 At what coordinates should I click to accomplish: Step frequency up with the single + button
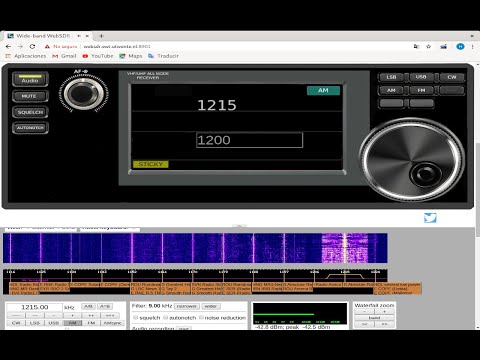pyautogui.click(x=72, y=315)
